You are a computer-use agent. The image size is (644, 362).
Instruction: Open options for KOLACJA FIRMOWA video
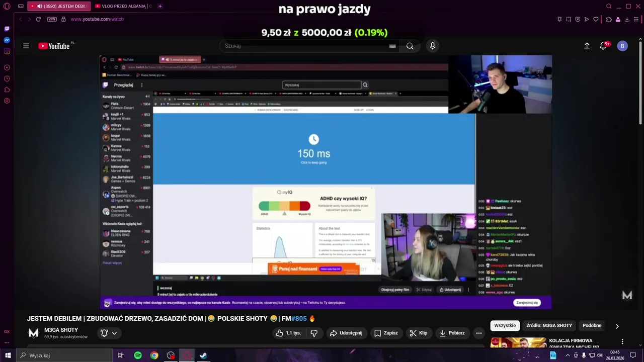pos(622,342)
